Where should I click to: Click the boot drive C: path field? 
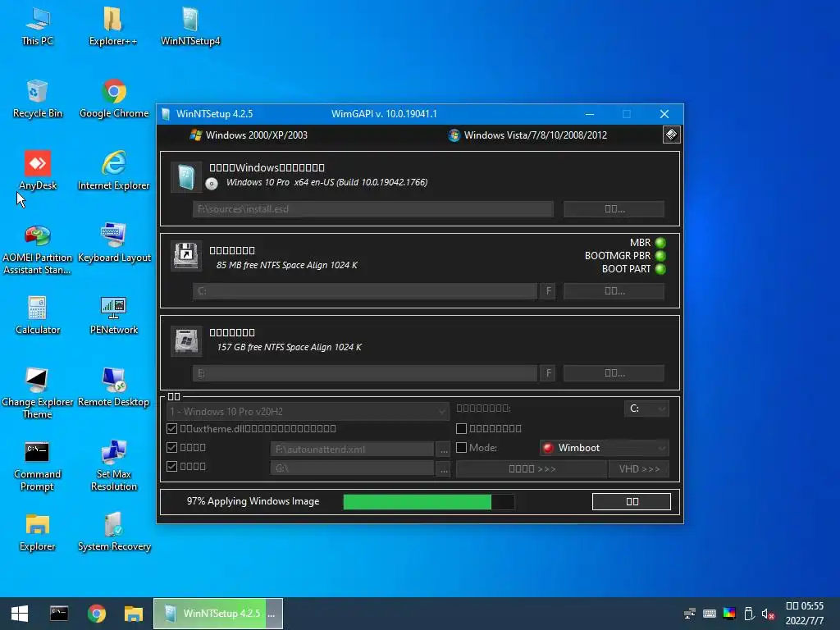click(365, 291)
